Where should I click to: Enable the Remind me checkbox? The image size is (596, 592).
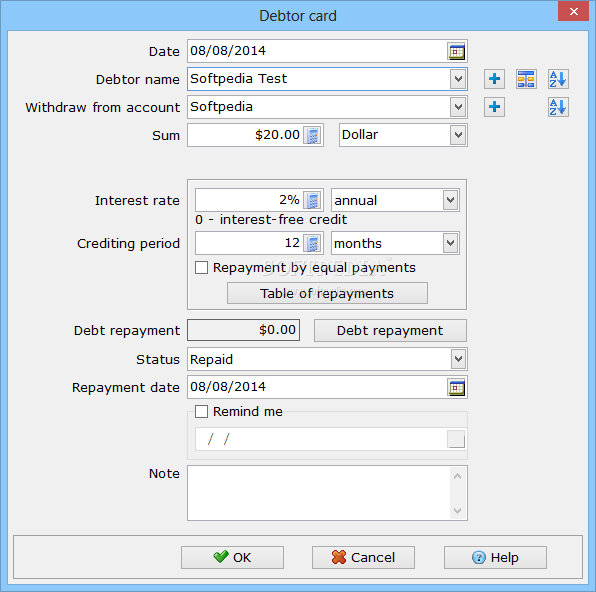(x=201, y=411)
